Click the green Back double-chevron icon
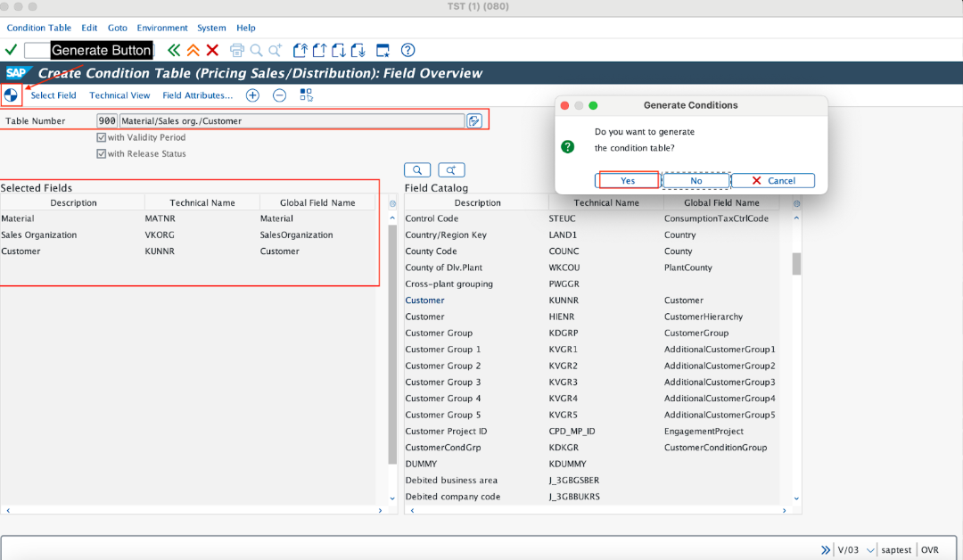 click(174, 50)
